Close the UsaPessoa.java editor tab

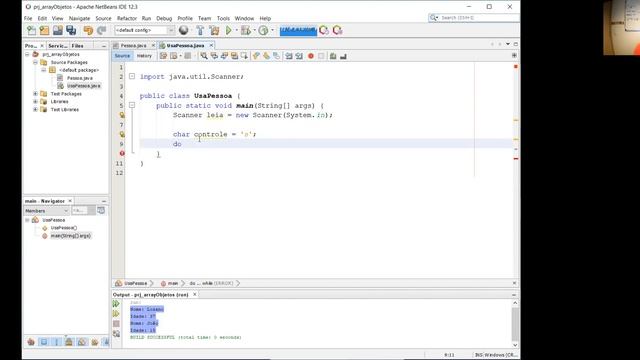(211, 45)
